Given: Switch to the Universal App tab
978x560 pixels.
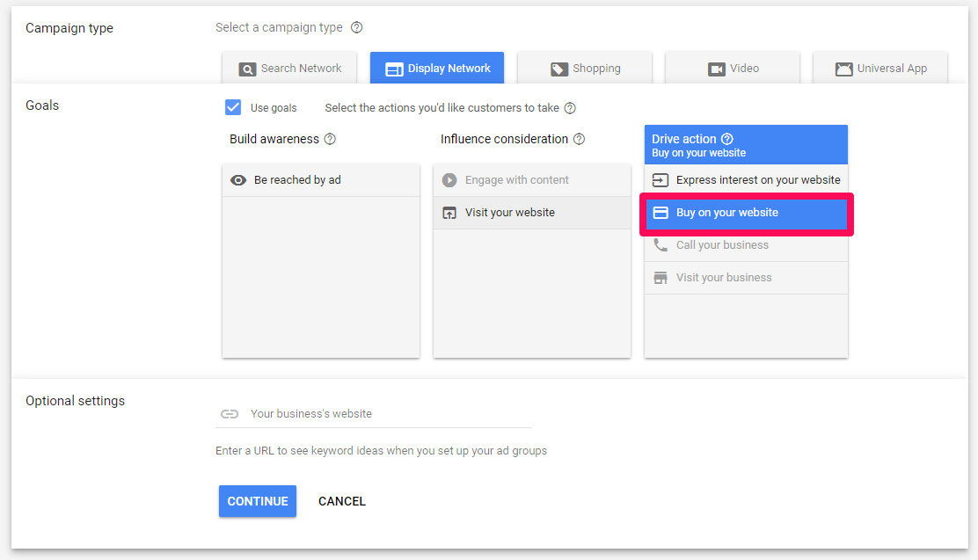Looking at the screenshot, I should (x=880, y=68).
